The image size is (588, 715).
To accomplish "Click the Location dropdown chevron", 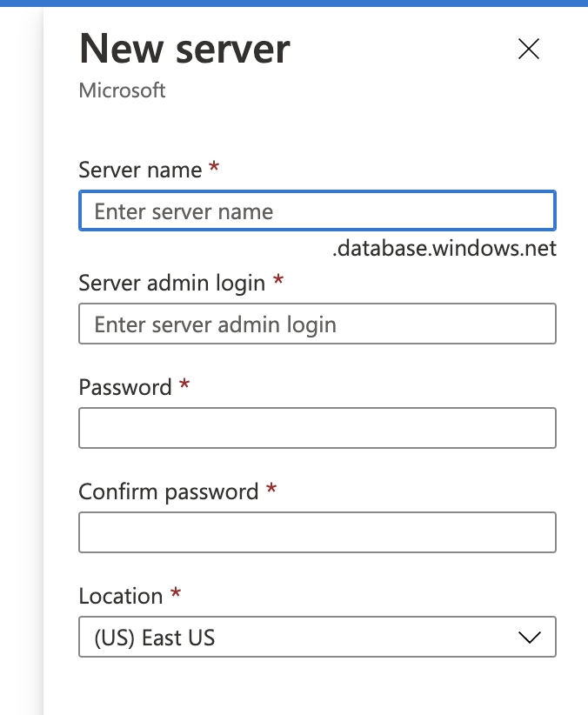I will click(x=529, y=637).
